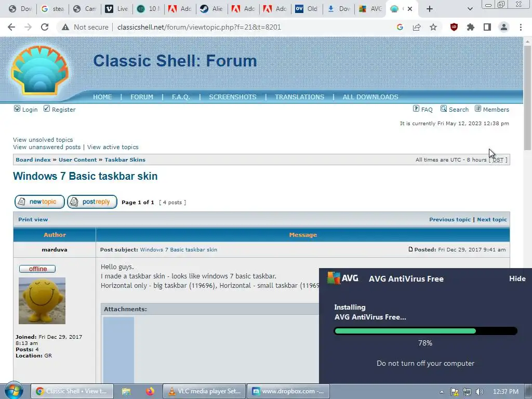Open SCREENSHOTS in the navigation bar
532x399 pixels.
click(x=233, y=97)
